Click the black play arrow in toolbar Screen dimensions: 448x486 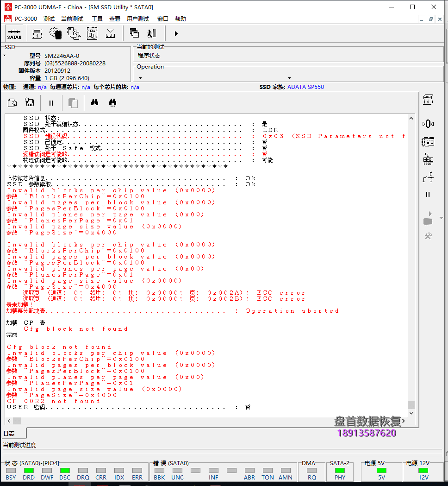click(176, 33)
